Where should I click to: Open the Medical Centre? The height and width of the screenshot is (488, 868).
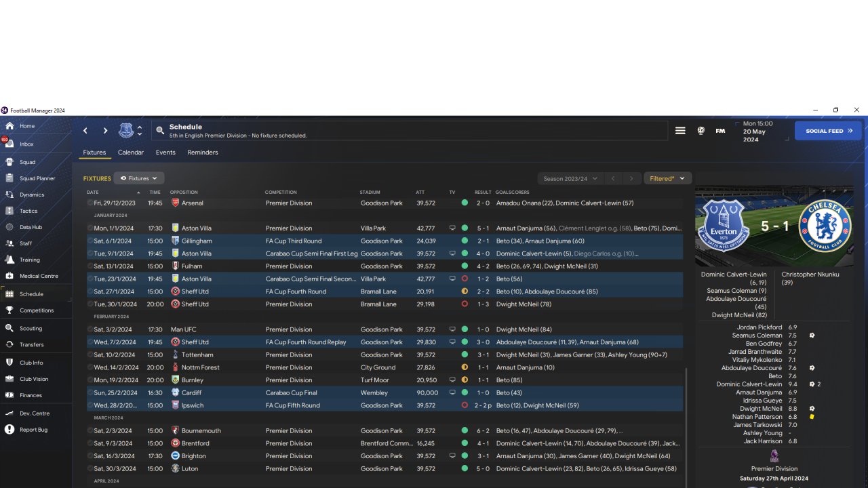coord(39,277)
